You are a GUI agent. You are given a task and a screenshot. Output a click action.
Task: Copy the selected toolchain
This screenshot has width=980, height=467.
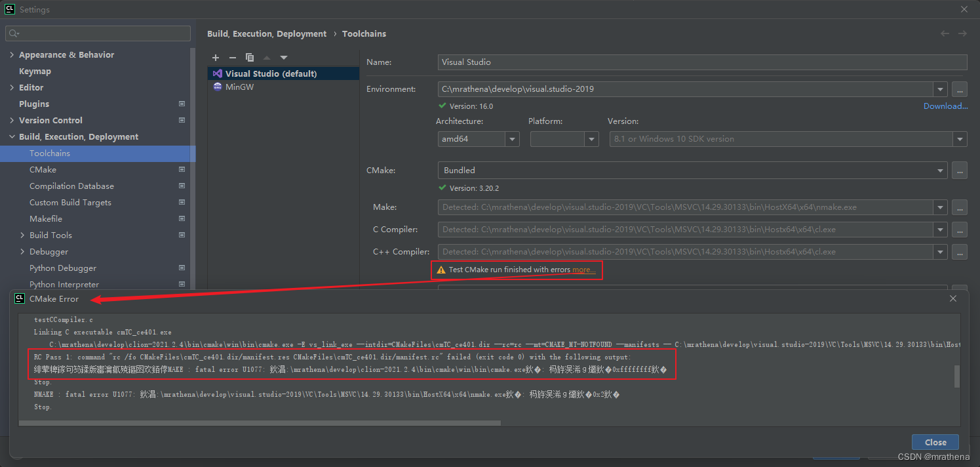250,58
